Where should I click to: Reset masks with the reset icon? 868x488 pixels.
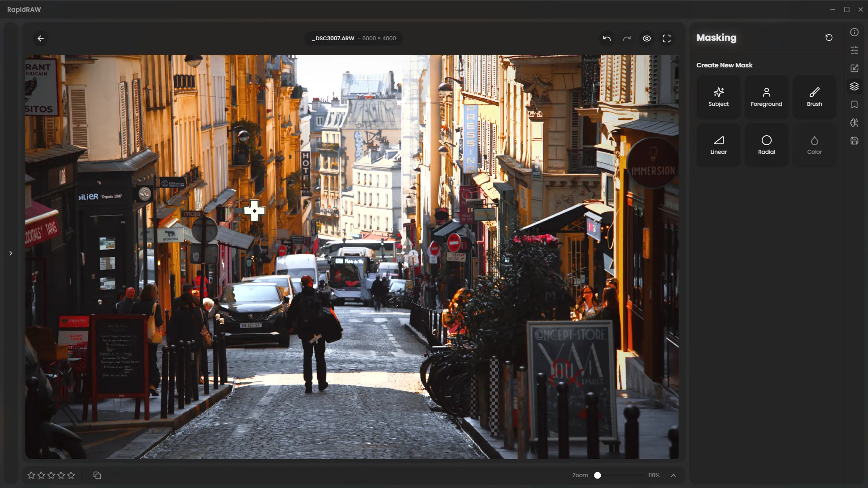[x=829, y=38]
